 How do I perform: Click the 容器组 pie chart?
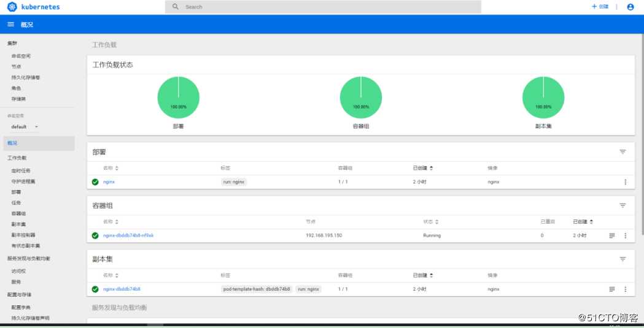tap(361, 97)
